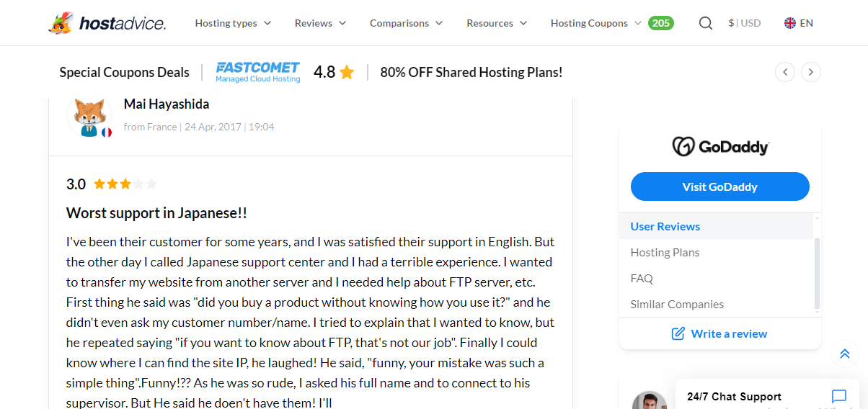Show previous coupon deal arrow

[785, 72]
